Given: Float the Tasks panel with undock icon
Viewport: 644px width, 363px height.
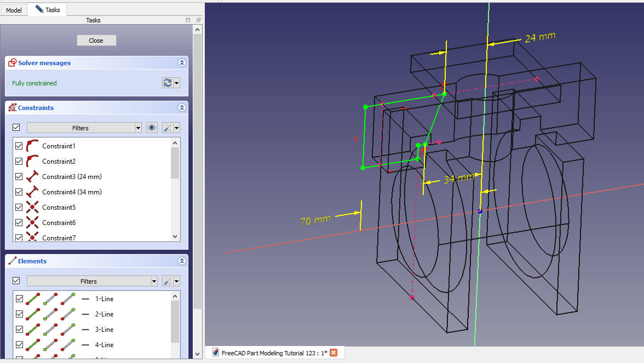Looking at the screenshot, I should pos(198,20).
